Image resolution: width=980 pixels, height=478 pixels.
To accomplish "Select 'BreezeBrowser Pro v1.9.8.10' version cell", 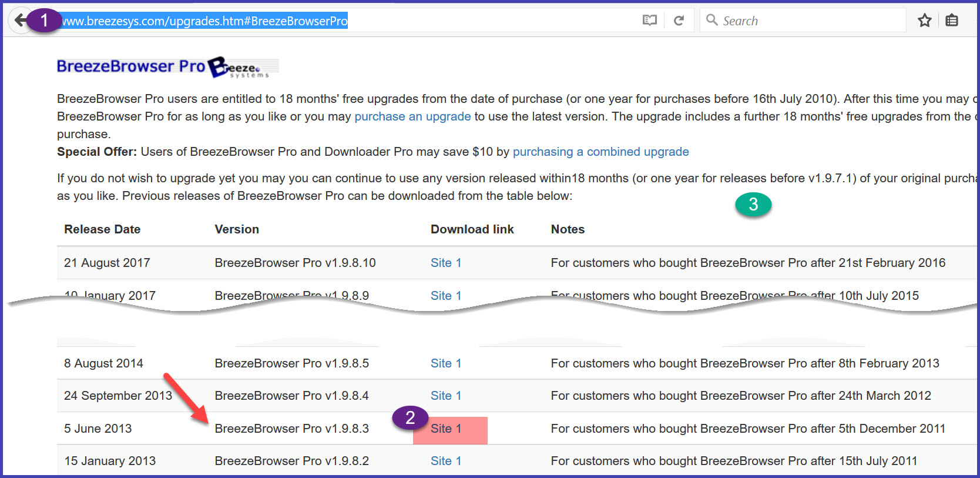I will (295, 263).
